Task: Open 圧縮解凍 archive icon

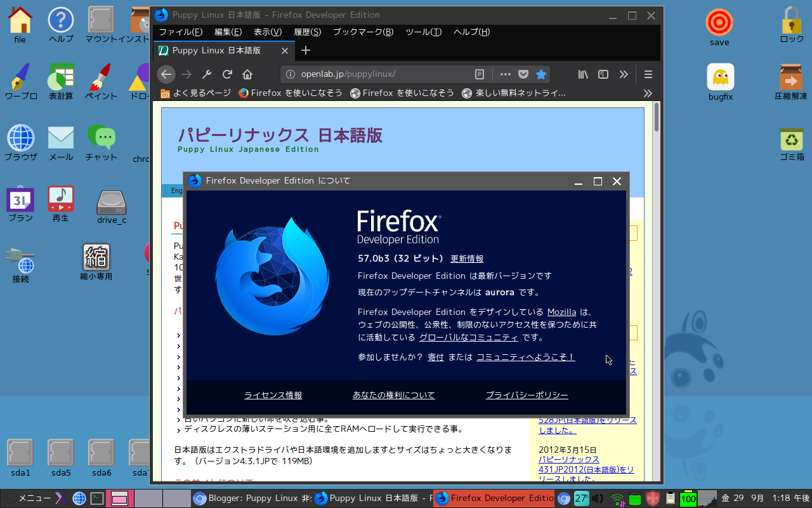Action: point(791,83)
